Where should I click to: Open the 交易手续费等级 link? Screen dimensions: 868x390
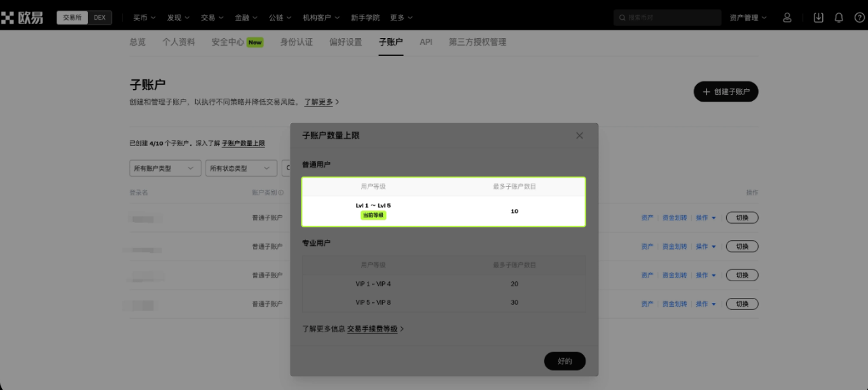(x=373, y=329)
